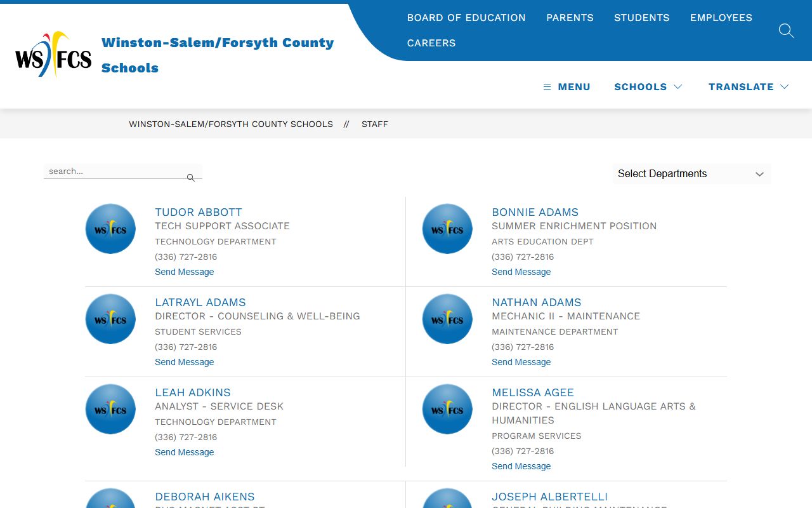Click Bonnie Adams' profile avatar

447,229
